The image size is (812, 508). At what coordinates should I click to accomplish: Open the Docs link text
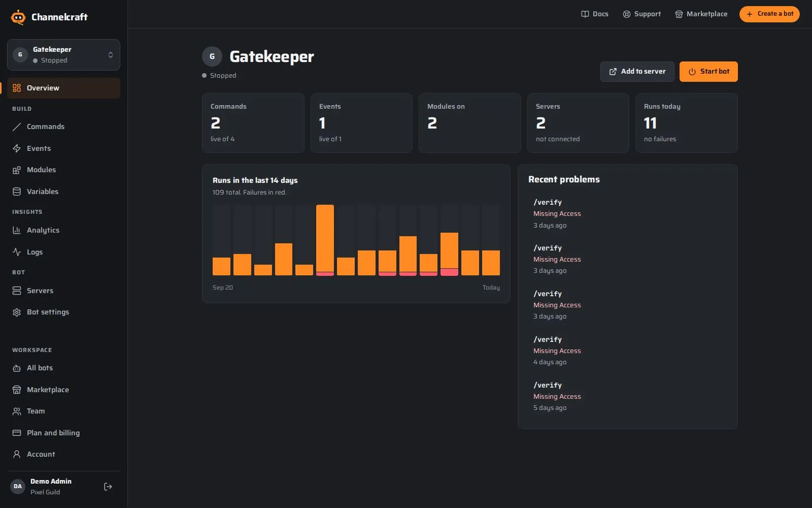[x=600, y=14]
